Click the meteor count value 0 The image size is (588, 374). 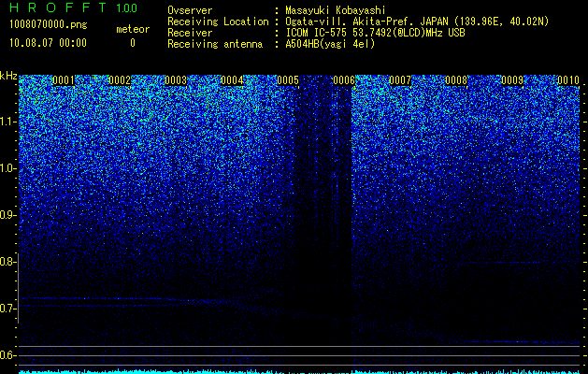tap(133, 43)
